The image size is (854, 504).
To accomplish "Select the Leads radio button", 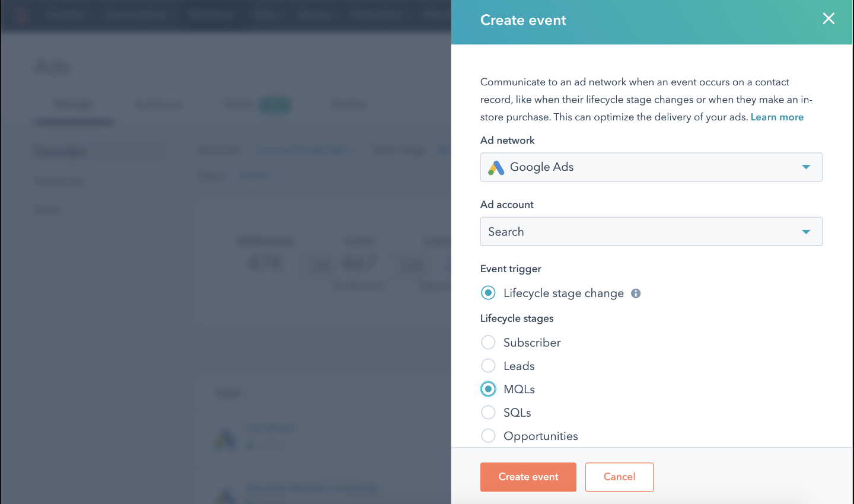I will (488, 365).
